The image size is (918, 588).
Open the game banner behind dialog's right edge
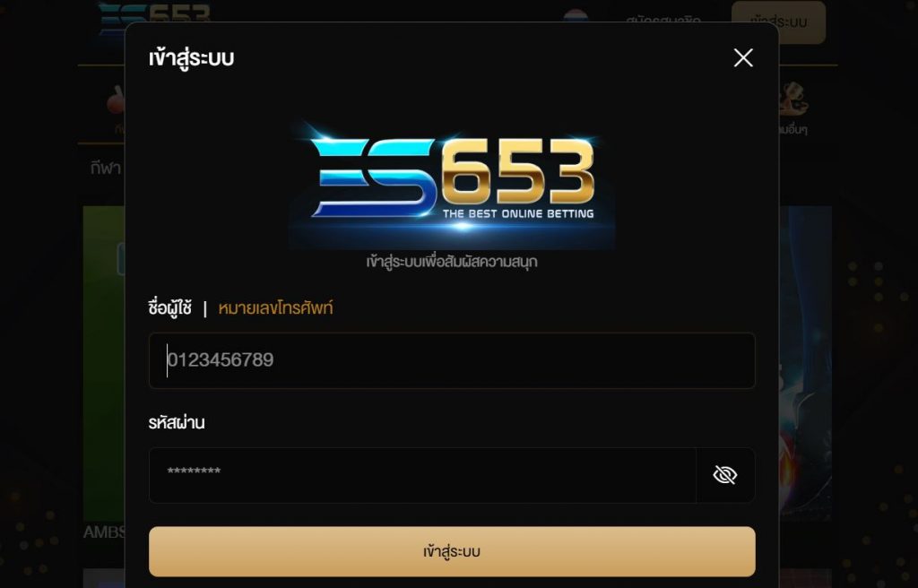(805, 363)
